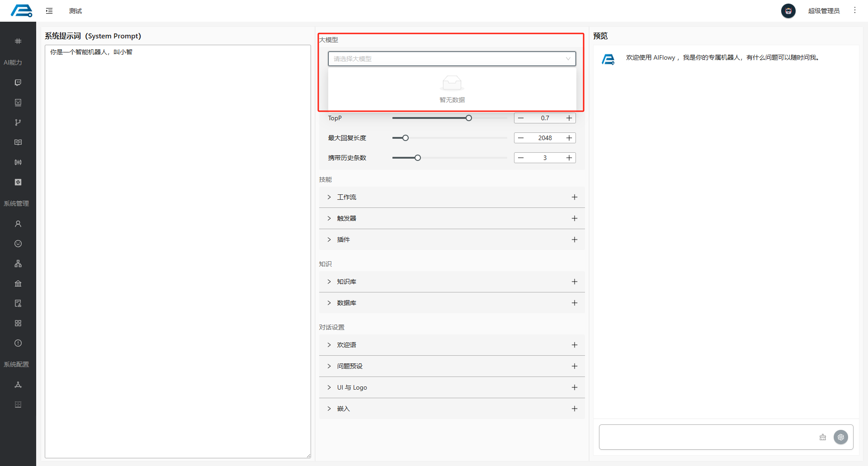This screenshot has height=466, width=868.
Task: Click the 暂无数据 empty dropdown message
Action: [452, 100]
